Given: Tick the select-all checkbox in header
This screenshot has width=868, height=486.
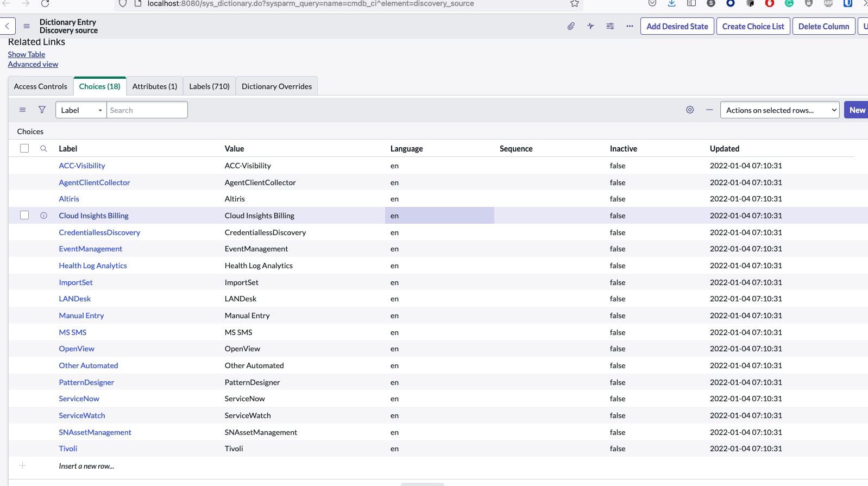Looking at the screenshot, I should [x=24, y=148].
